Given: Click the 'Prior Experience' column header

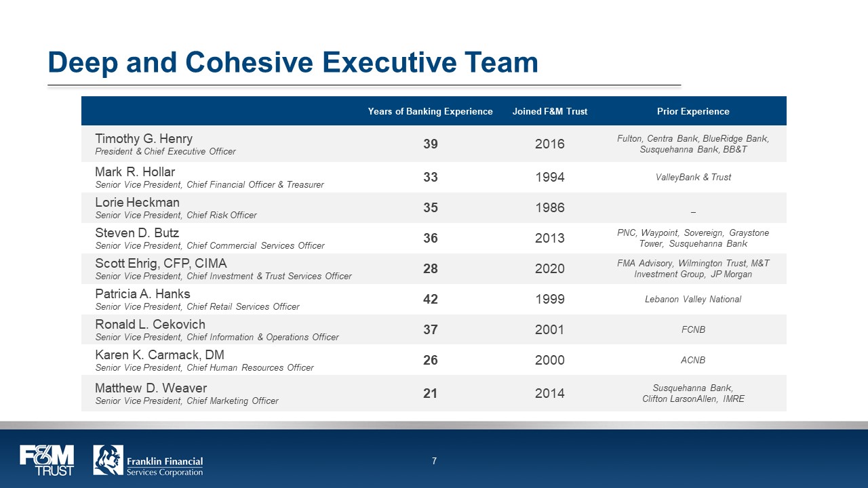Looking at the screenshot, I should [693, 111].
